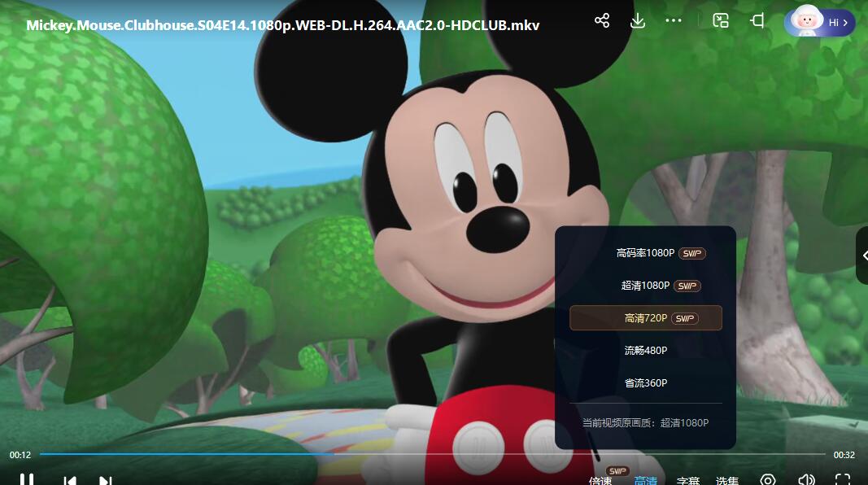Click the download icon
868x485 pixels.
point(638,21)
